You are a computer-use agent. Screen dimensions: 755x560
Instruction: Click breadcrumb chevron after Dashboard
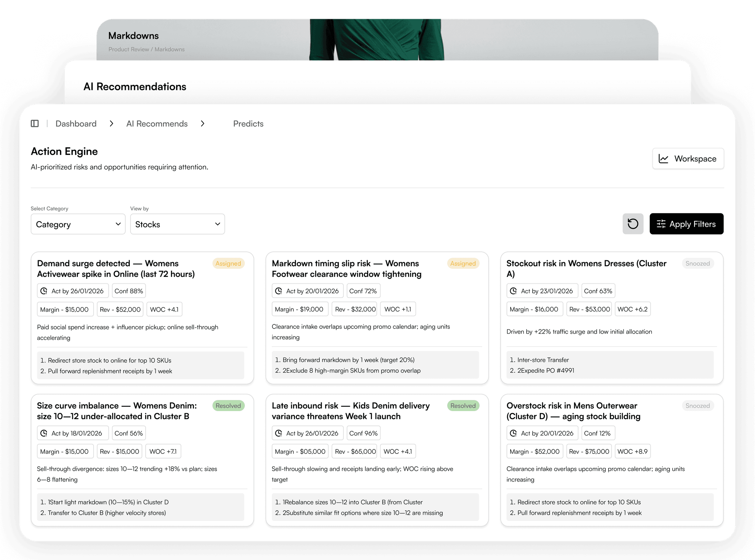(x=111, y=124)
